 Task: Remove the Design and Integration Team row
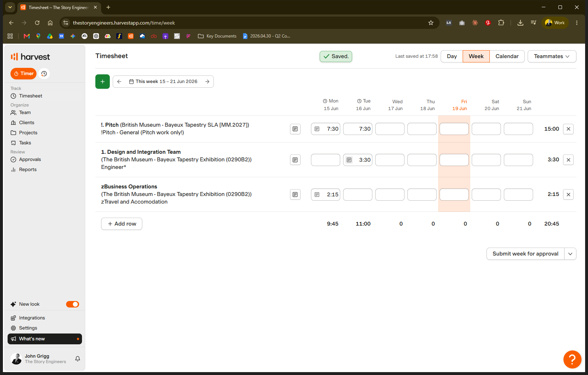pyautogui.click(x=568, y=160)
